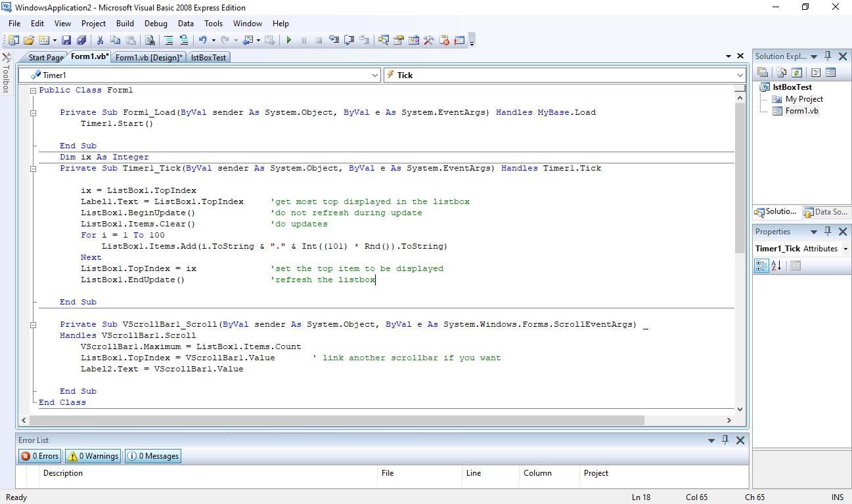Click the Undo arrow icon
Screen dimensions: 852x504
tap(203, 40)
